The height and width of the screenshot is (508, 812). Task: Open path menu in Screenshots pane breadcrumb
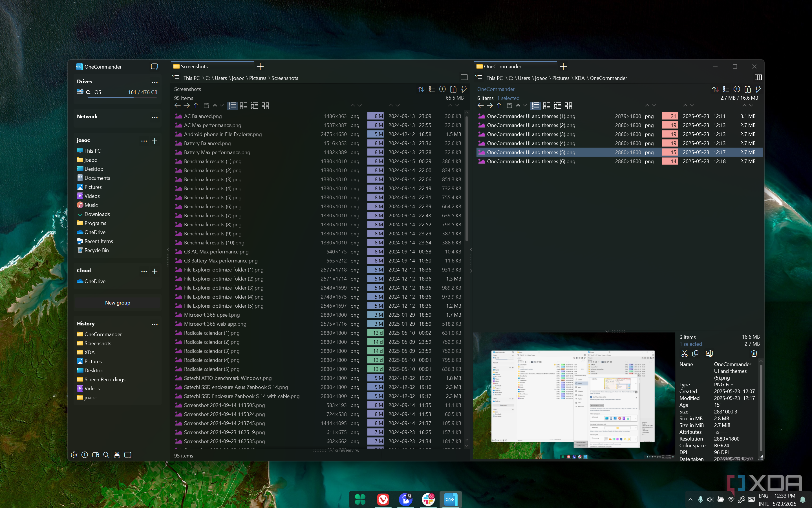pos(176,77)
